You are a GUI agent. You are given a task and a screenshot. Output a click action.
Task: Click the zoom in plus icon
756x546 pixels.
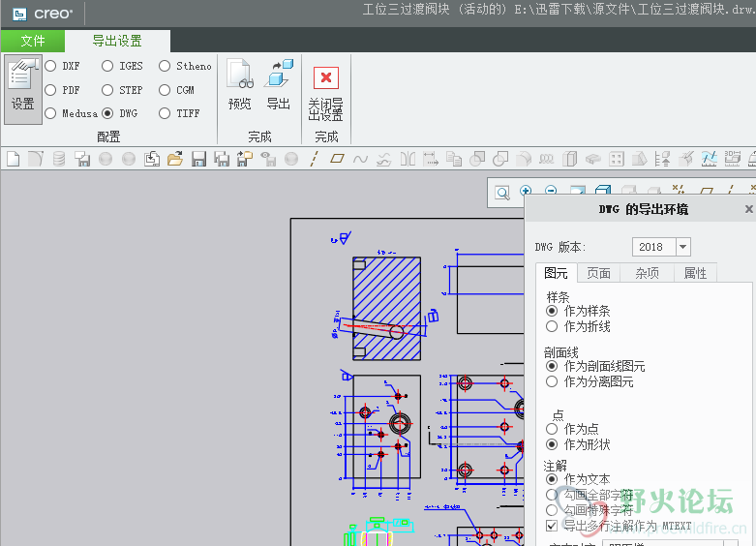click(526, 191)
